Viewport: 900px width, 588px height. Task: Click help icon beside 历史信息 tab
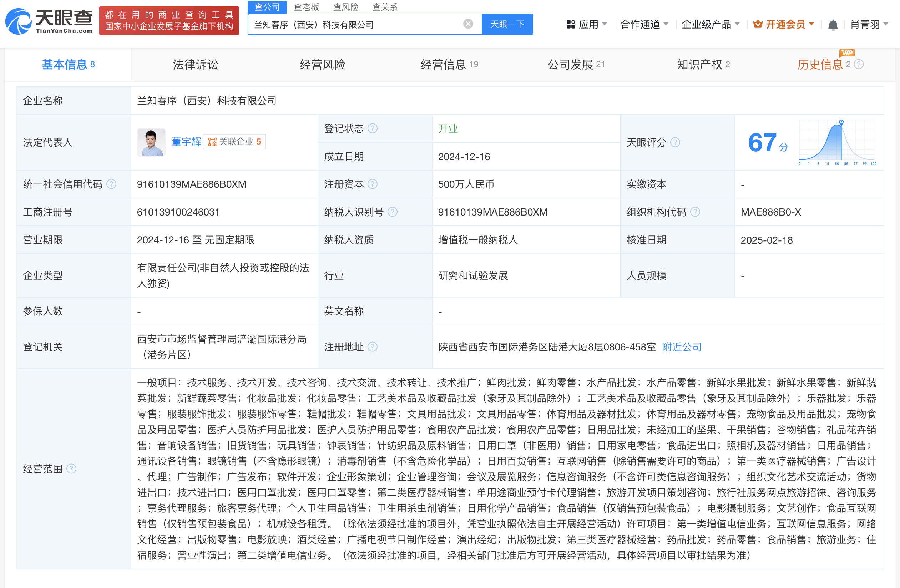point(859,65)
